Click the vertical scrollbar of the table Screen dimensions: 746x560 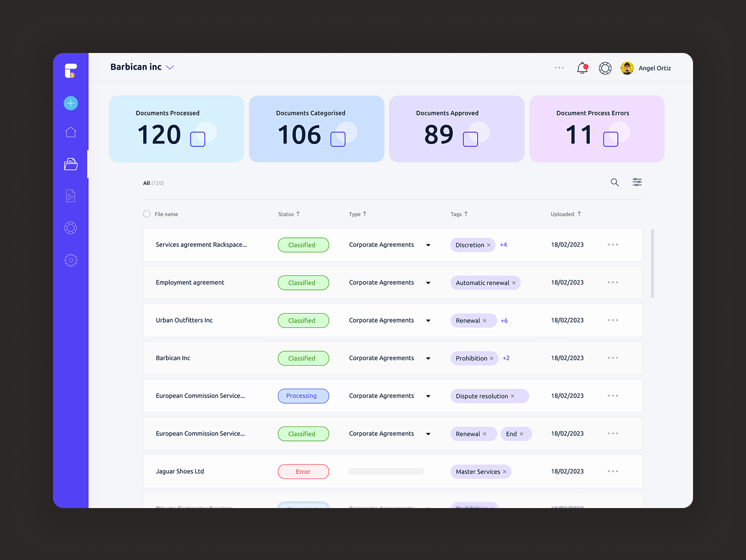[652, 263]
